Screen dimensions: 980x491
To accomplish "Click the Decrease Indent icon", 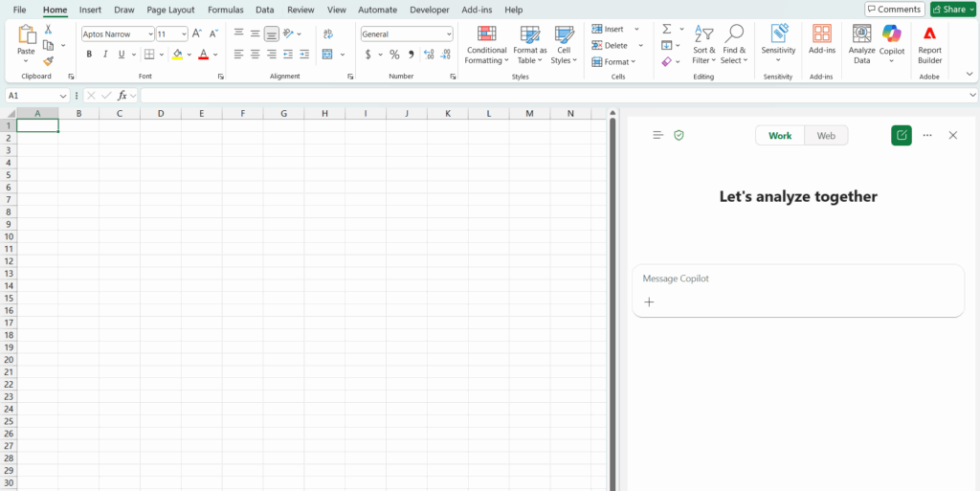I will [287, 55].
